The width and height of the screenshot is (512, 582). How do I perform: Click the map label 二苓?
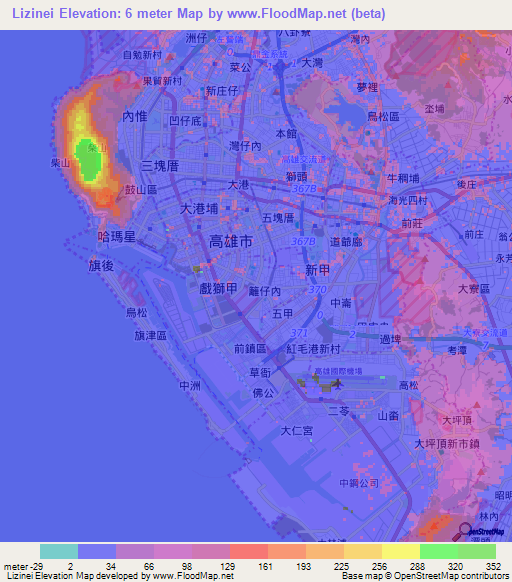pos(339,411)
